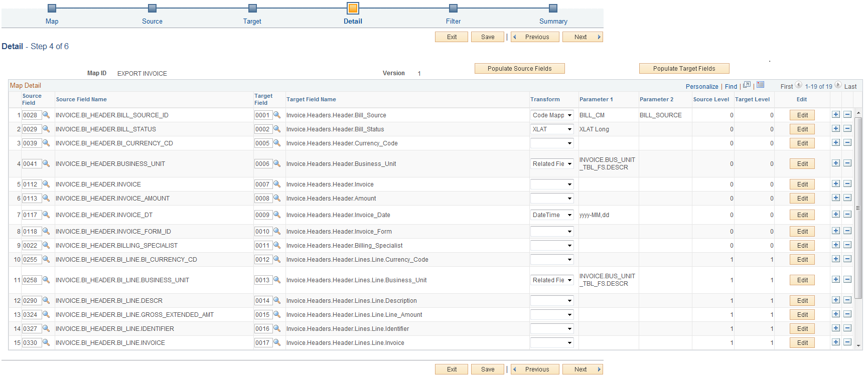Viewport: 868px width, 377px height.
Task: Click lookup icon next to target field 0006
Action: [277, 163]
